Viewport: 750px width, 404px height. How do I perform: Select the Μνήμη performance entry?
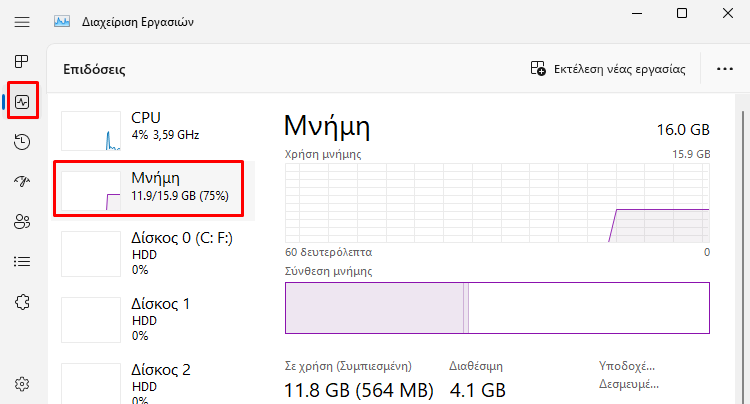[154, 188]
